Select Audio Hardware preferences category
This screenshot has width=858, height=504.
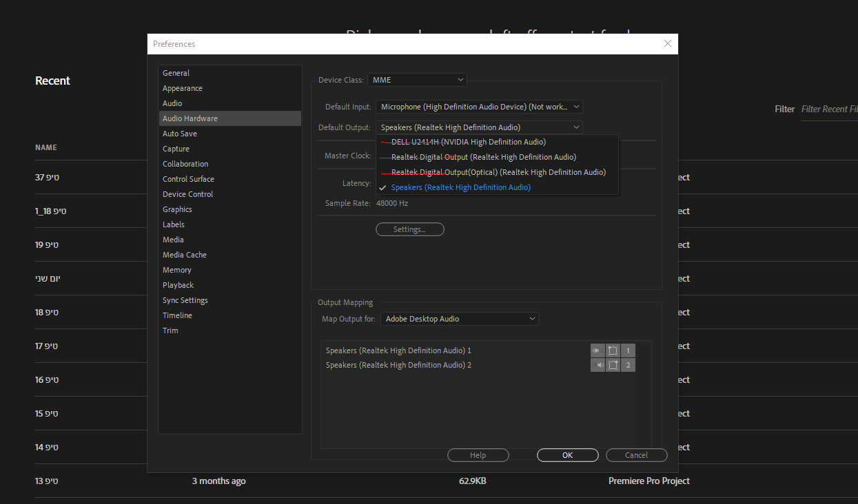pyautogui.click(x=230, y=118)
